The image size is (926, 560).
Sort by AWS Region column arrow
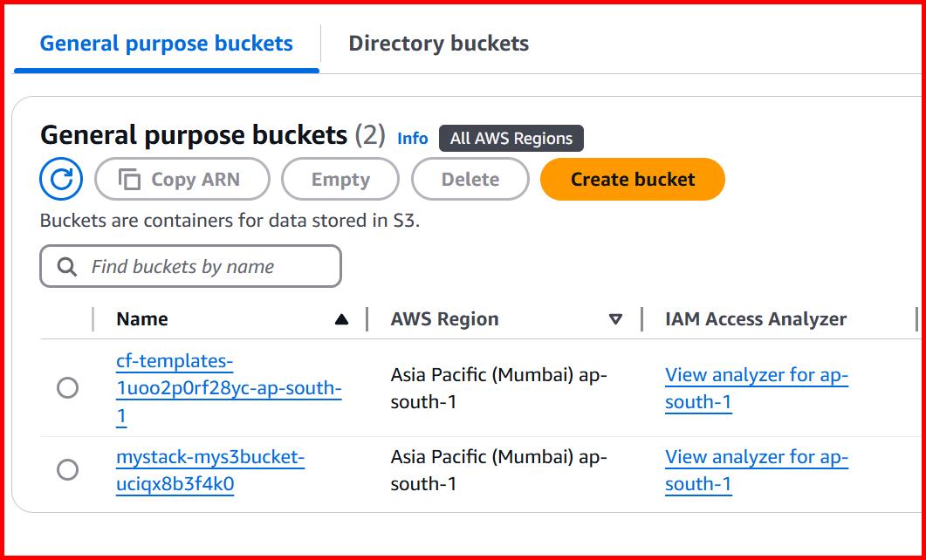tap(615, 319)
